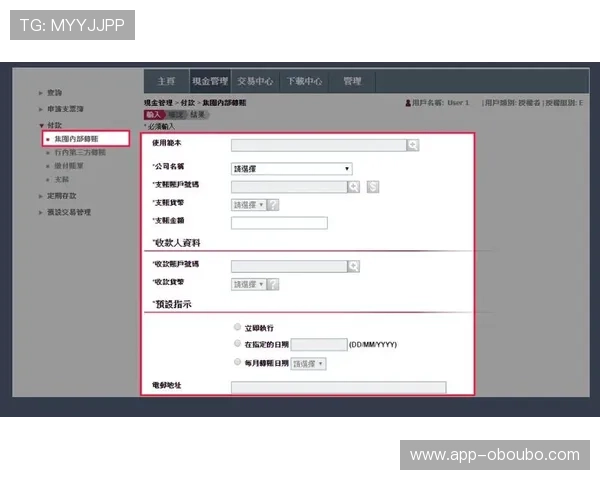The width and height of the screenshot is (600, 480).
Task: Click the S icon right of 支賬賬戶號碼
Action: point(373,187)
